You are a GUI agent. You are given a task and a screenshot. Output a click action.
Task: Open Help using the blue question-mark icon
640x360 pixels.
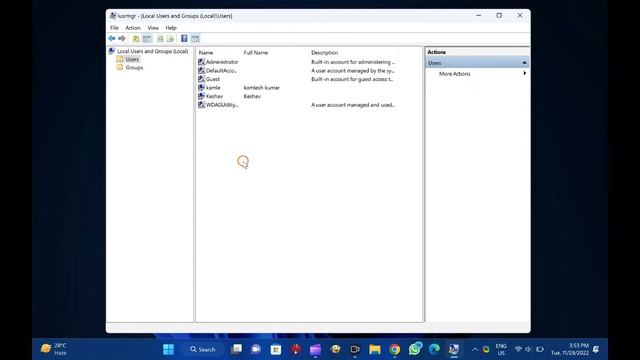pyautogui.click(x=184, y=38)
